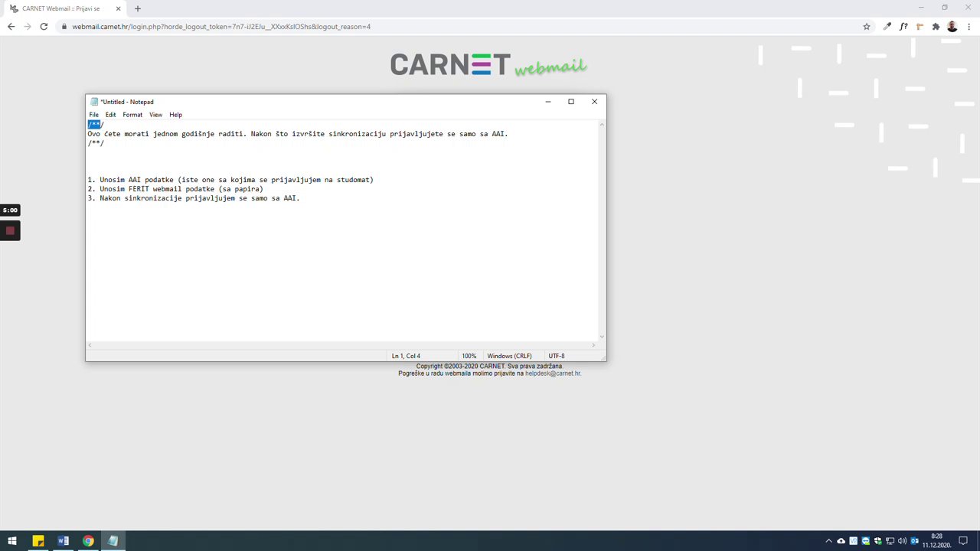Screen dimensions: 980x551
Task: Bookmark this page with star icon
Action: coord(867,27)
